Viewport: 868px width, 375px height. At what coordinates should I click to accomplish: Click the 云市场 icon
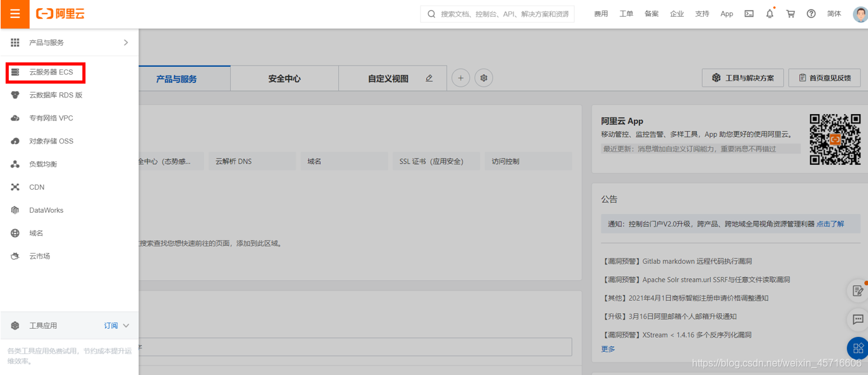tap(15, 256)
